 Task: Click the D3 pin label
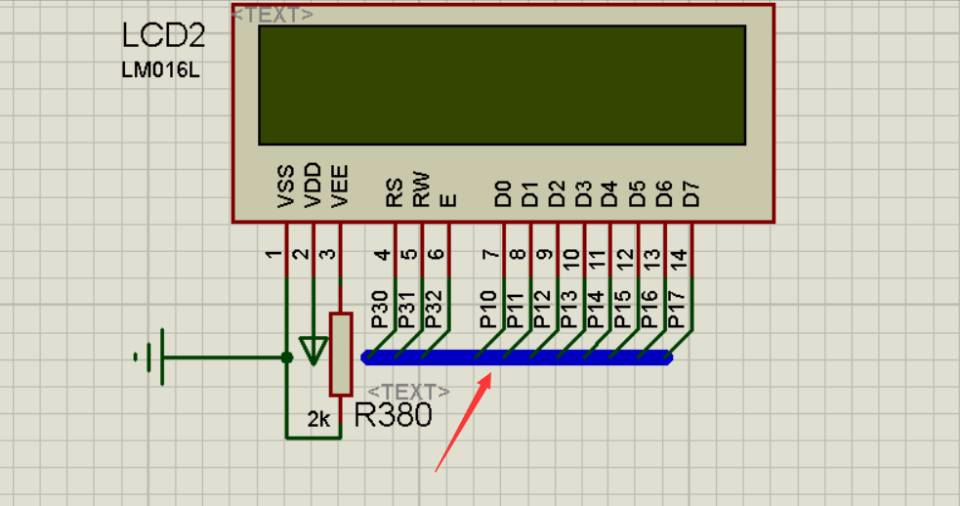[x=583, y=194]
